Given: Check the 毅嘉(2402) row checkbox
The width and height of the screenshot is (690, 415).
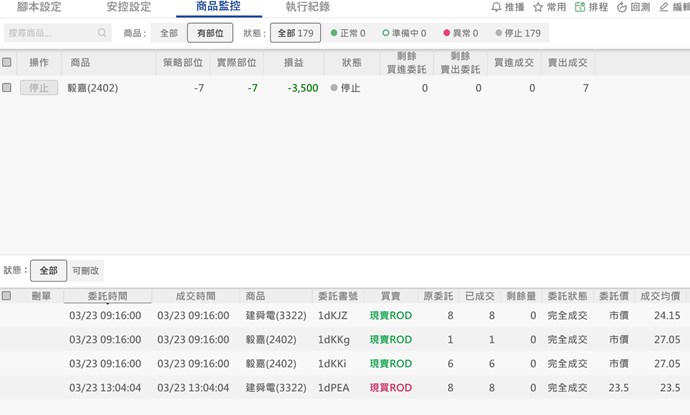Looking at the screenshot, I should coord(7,88).
